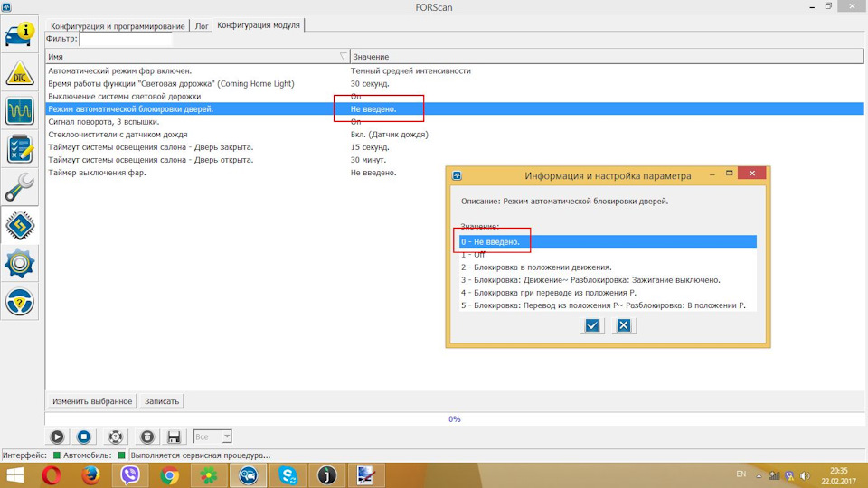This screenshot has width=868, height=488.
Task: Open Skype from taskbar
Action: [288, 475]
